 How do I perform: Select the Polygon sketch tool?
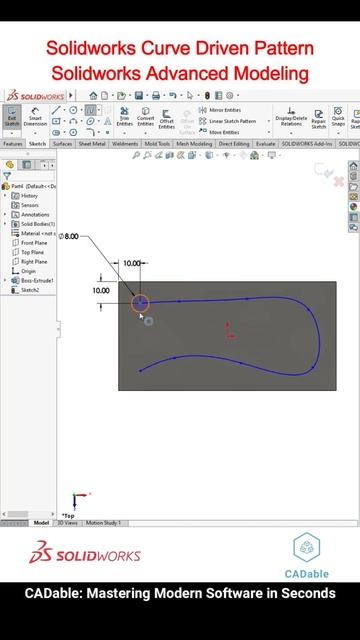[x=73, y=133]
